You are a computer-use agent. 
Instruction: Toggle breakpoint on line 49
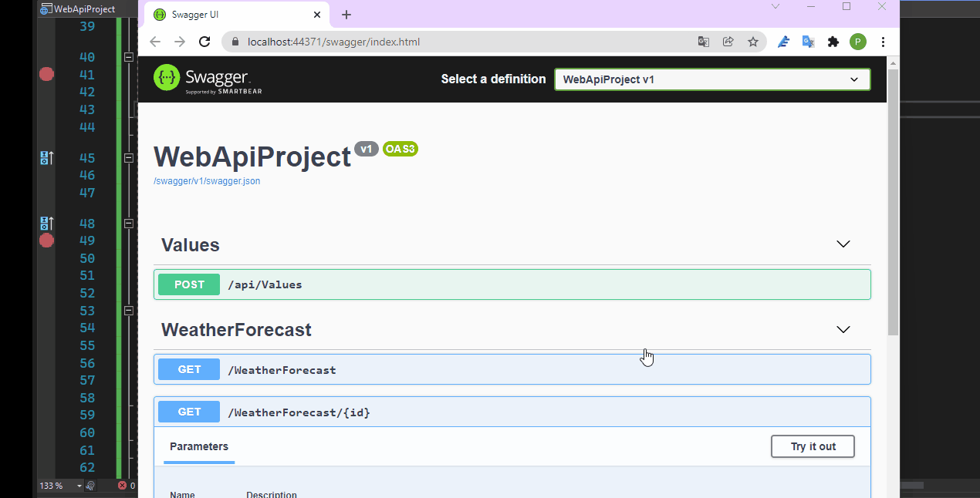46,241
